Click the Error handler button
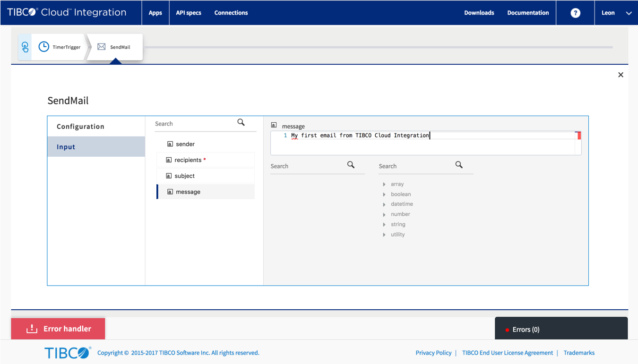Image resolution: width=638 pixels, height=364 pixels. click(58, 329)
